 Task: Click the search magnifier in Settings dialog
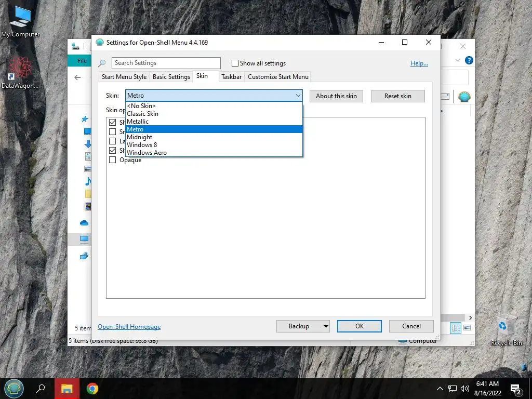point(102,63)
